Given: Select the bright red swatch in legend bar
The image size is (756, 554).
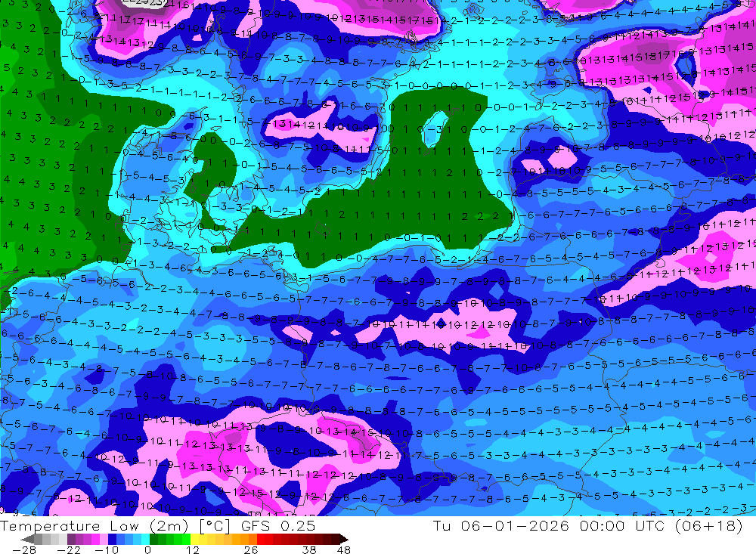Looking at the screenshot, I should (x=261, y=539).
